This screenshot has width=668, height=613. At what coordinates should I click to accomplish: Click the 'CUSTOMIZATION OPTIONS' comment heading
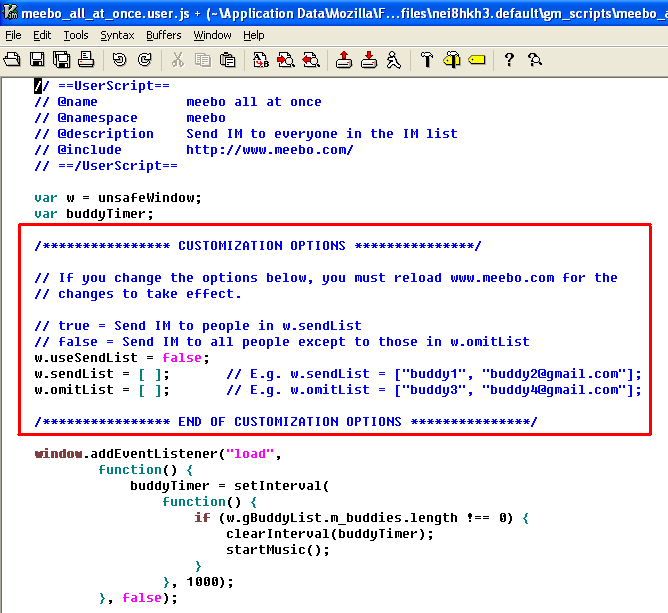tap(262, 246)
